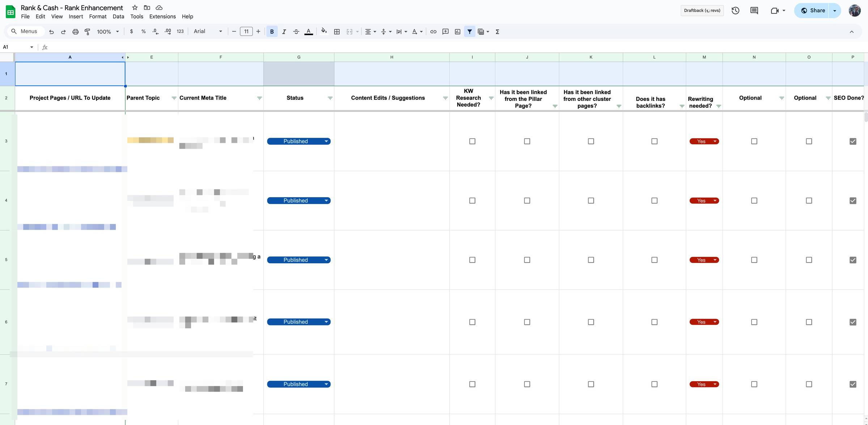Open the fill color paint bucket
The width and height of the screenshot is (868, 425).
point(324,31)
